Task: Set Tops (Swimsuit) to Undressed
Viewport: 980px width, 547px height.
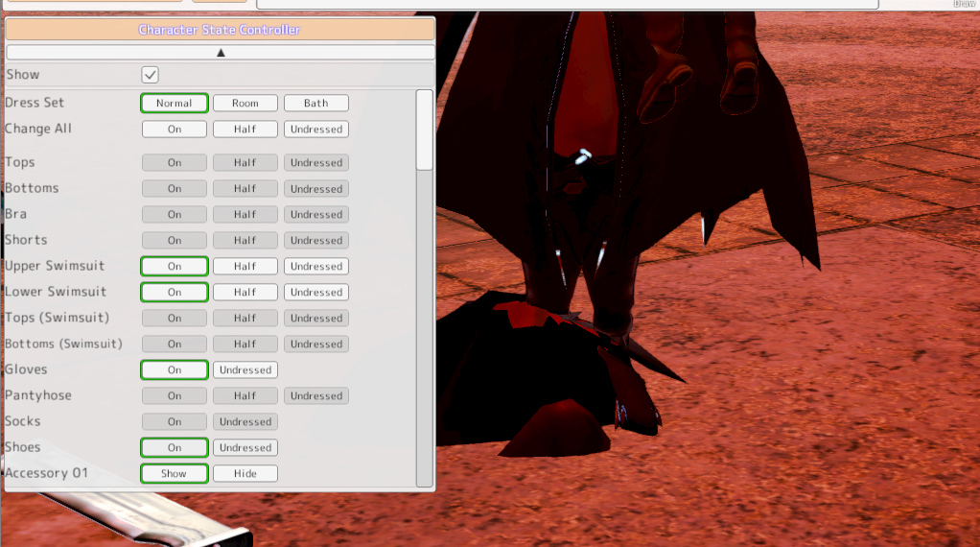Action: tap(316, 319)
